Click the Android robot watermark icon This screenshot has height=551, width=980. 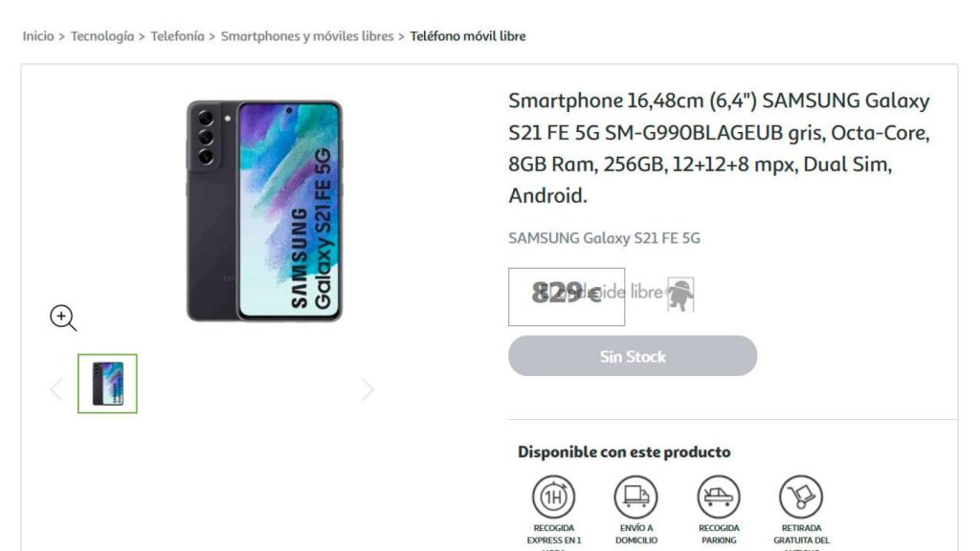680,295
